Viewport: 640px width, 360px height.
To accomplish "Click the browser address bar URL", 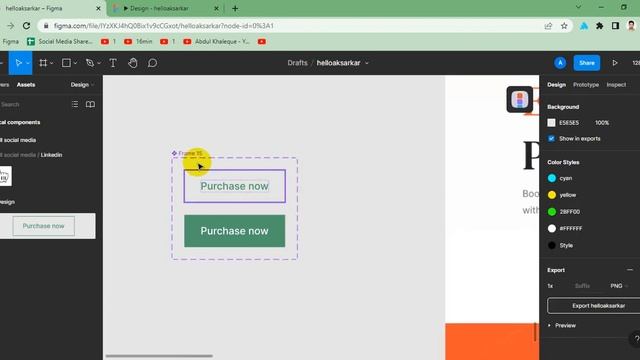I will 164,26.
